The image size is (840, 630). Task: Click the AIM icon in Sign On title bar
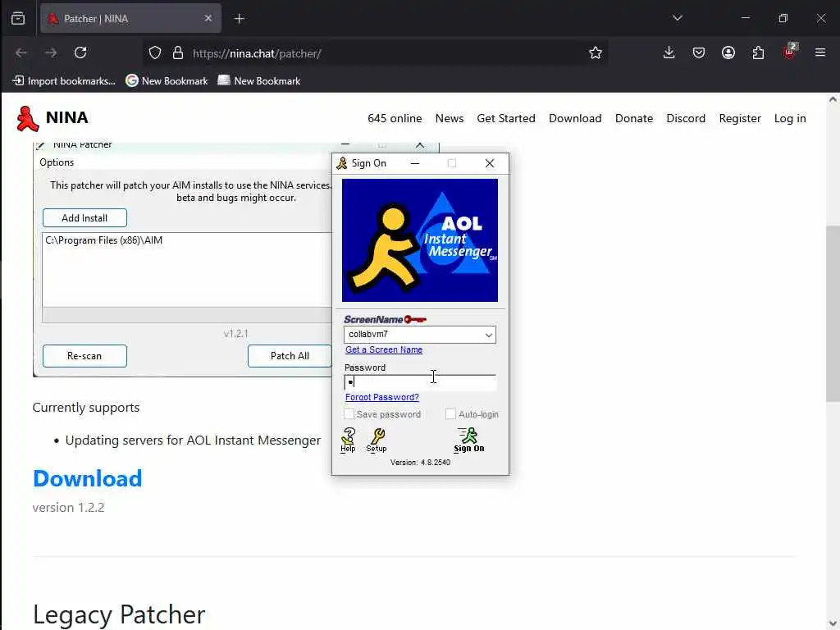click(x=342, y=163)
